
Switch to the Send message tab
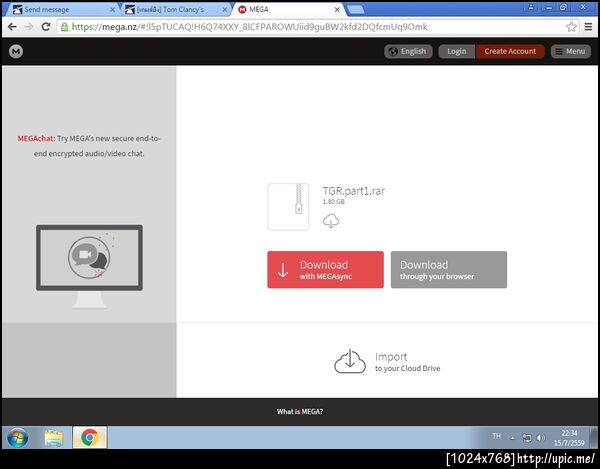tap(62, 10)
